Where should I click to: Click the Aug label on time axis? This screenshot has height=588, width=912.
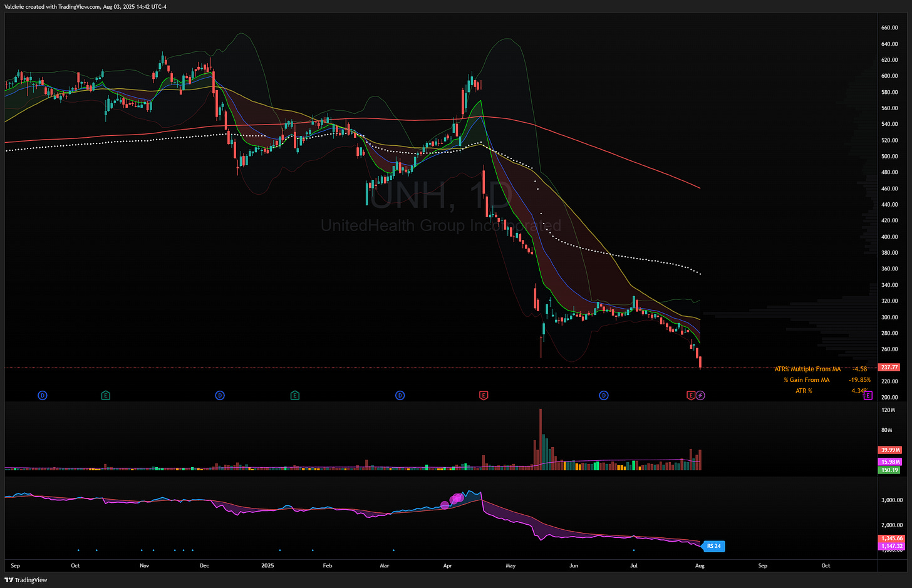tap(700, 565)
